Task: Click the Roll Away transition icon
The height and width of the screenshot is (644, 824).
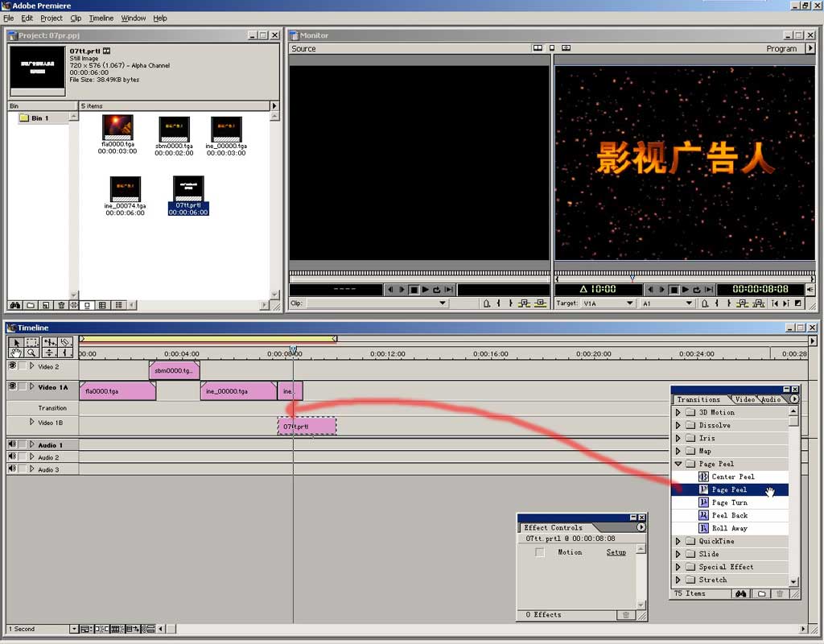Action: click(x=703, y=528)
